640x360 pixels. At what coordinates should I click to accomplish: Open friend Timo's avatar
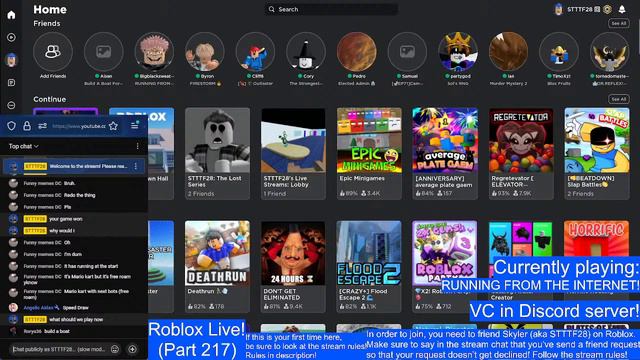(559, 52)
